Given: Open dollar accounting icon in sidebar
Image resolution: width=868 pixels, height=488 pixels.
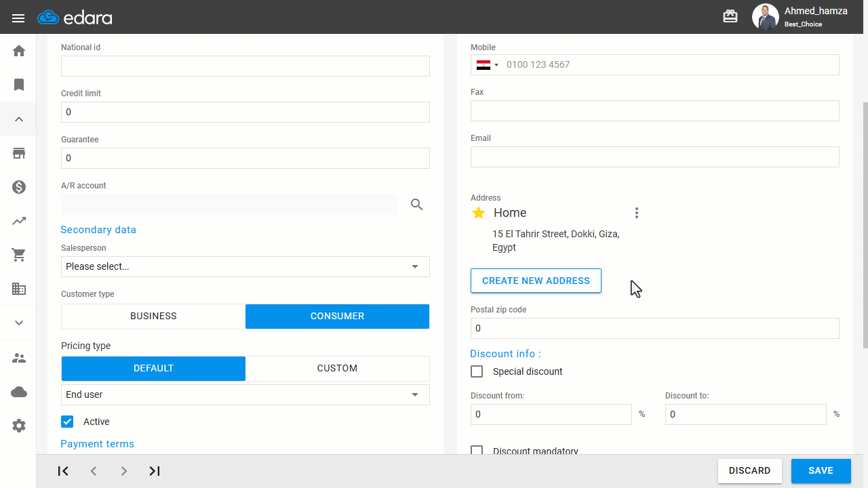Looking at the screenshot, I should (19, 187).
